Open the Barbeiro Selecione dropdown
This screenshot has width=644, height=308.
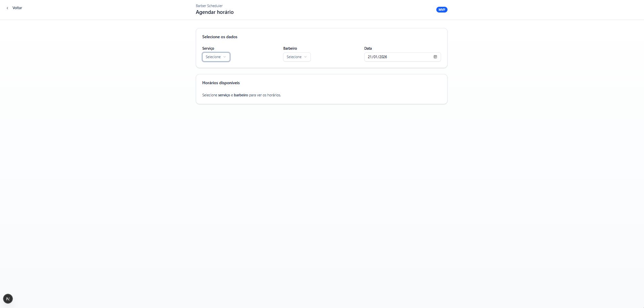294,57
